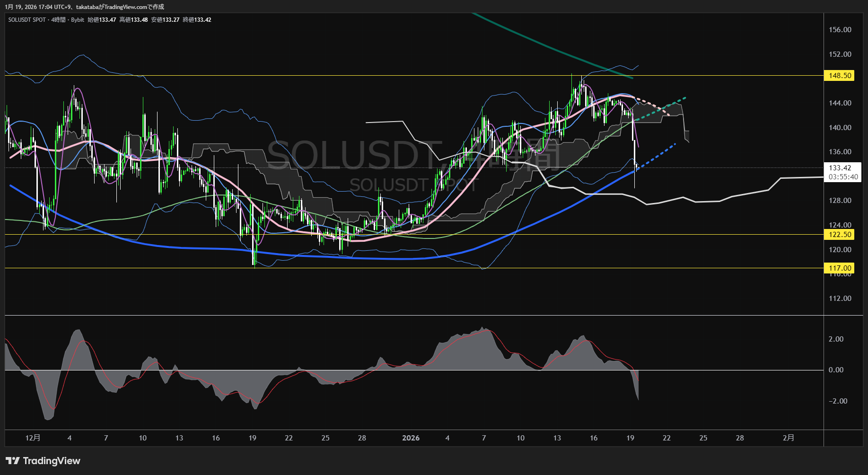Click the 0.00 level on indicator scale
Screen dimensions: 868x475
click(x=835, y=370)
